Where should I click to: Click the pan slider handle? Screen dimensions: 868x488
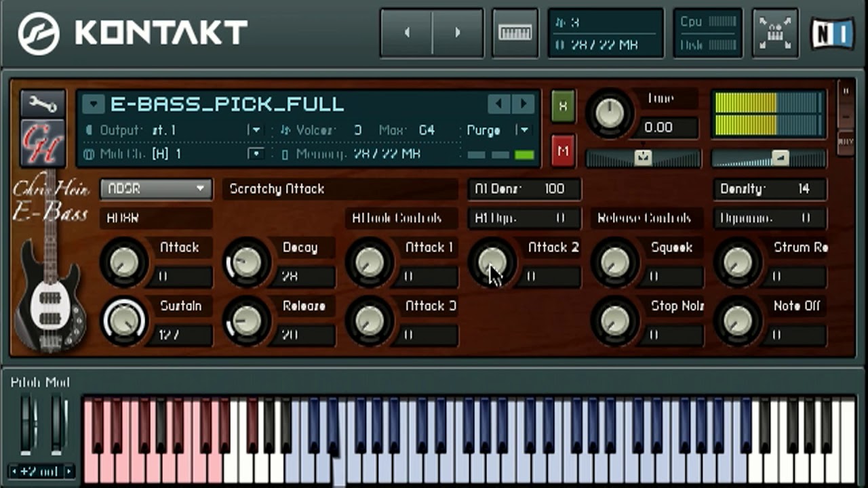coord(643,158)
